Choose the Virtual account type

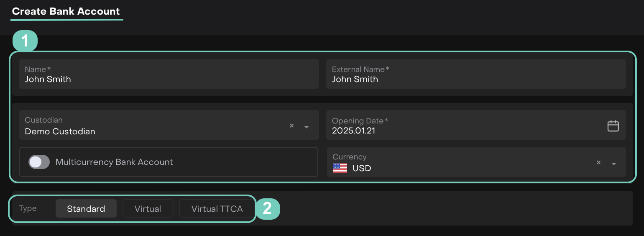(148, 209)
